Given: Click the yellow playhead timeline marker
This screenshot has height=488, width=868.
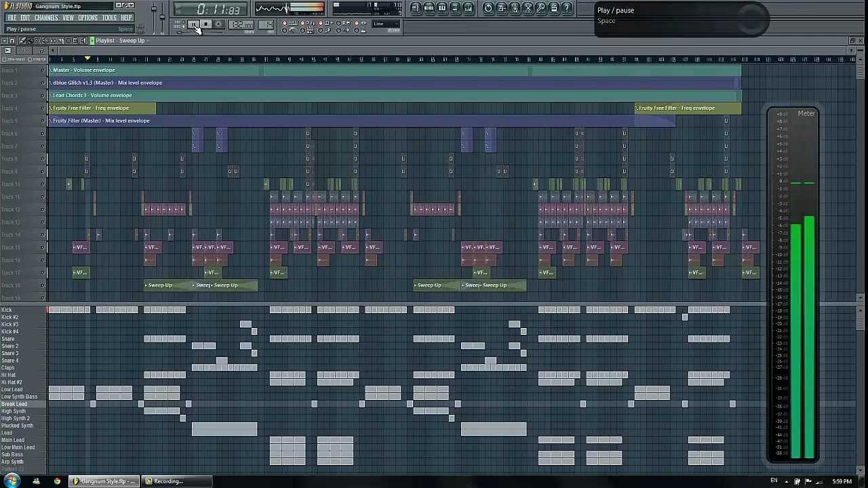Looking at the screenshot, I should click(87, 60).
